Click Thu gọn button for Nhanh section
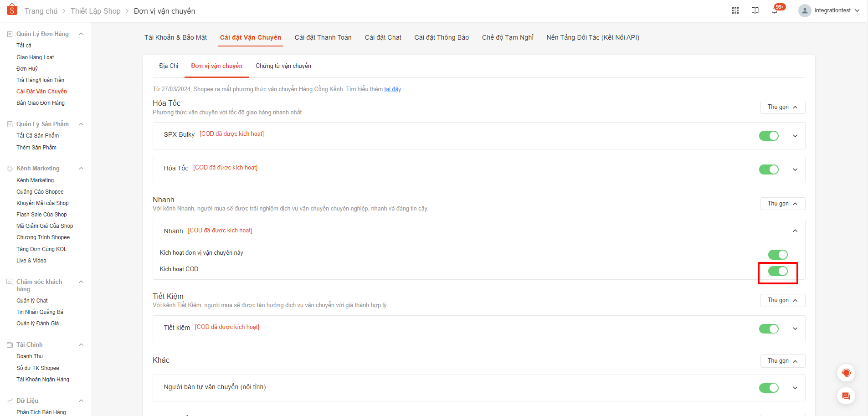The image size is (868, 416). pyautogui.click(x=782, y=204)
